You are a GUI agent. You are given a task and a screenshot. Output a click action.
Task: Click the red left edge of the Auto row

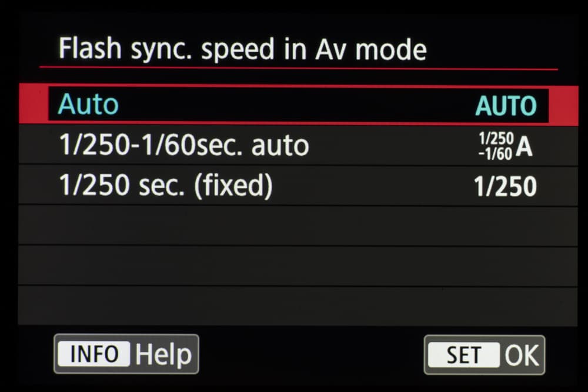[x=33, y=105]
